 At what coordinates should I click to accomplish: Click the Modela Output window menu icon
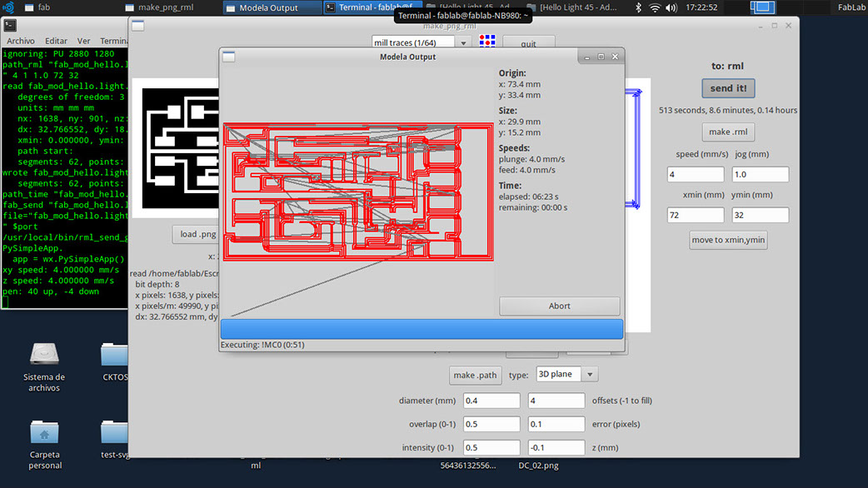(x=228, y=57)
